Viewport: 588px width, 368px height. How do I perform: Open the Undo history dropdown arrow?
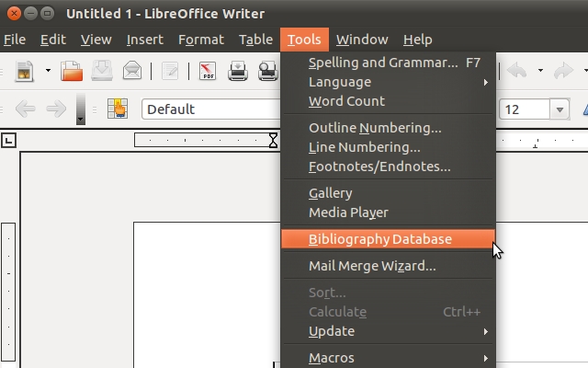click(x=540, y=71)
